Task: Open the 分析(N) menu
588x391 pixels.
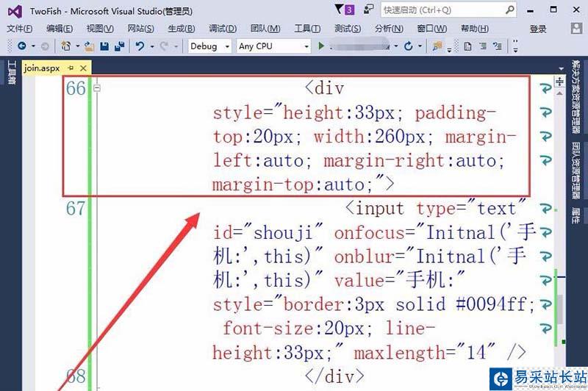Action: coord(389,29)
